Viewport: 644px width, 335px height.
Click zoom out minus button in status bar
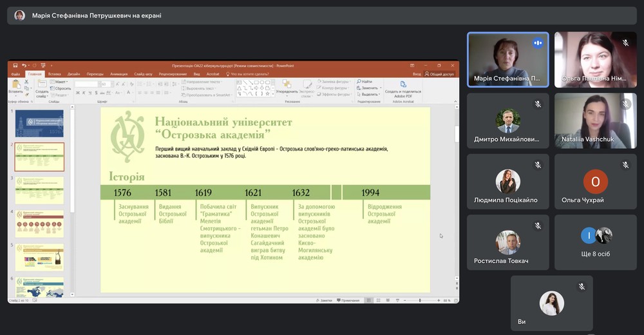click(405, 300)
